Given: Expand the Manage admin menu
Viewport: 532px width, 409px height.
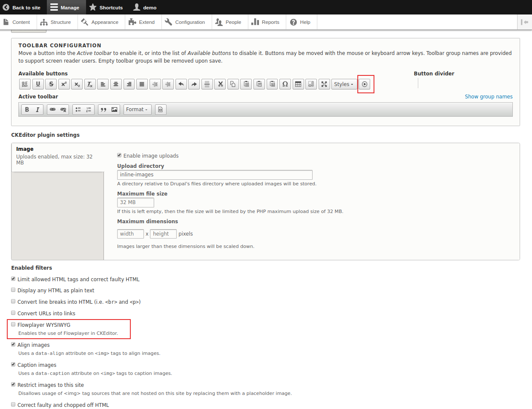Looking at the screenshot, I should tap(65, 8).
